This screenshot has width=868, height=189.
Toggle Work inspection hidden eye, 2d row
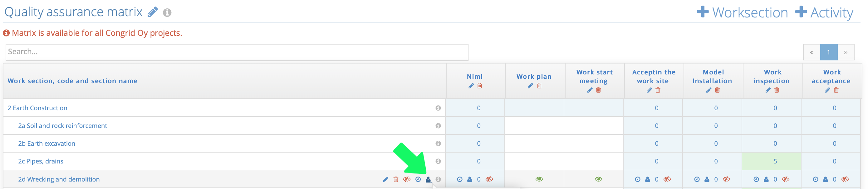click(786, 179)
